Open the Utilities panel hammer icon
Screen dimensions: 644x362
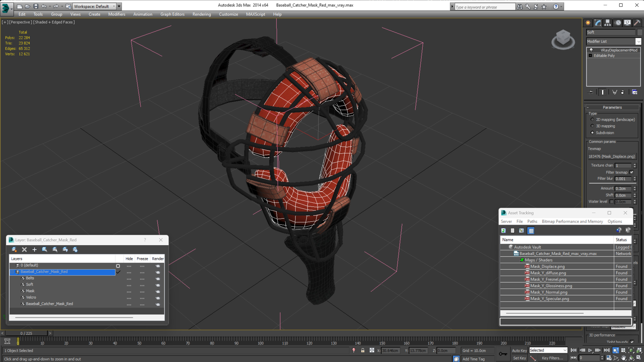(637, 23)
